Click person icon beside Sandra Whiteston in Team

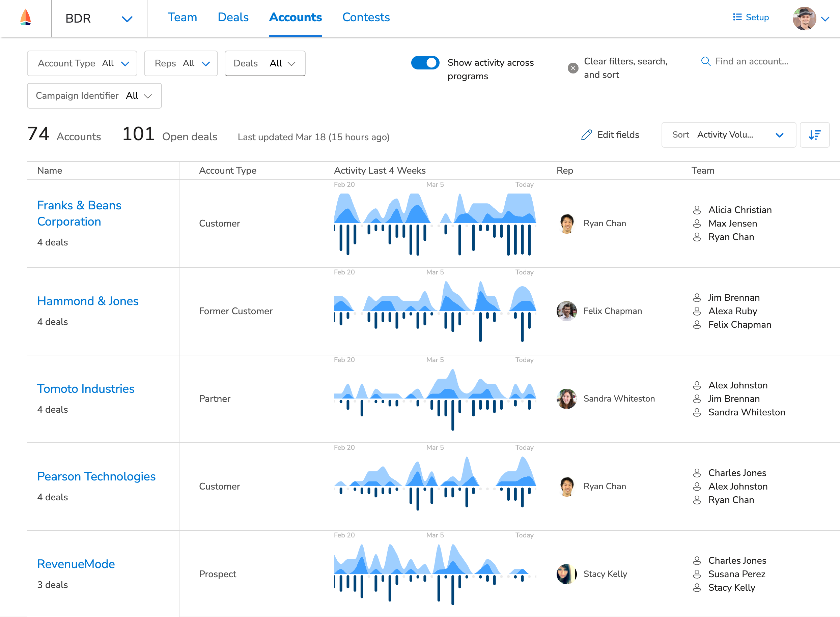[x=697, y=412]
